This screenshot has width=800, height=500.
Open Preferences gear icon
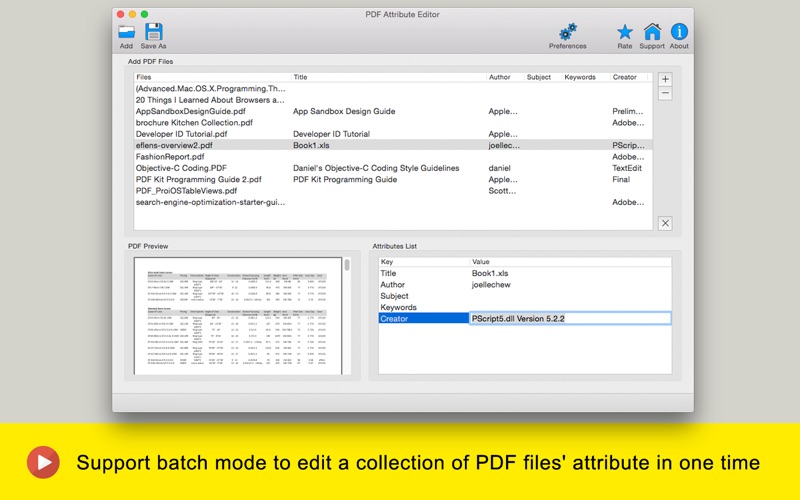[x=567, y=32]
